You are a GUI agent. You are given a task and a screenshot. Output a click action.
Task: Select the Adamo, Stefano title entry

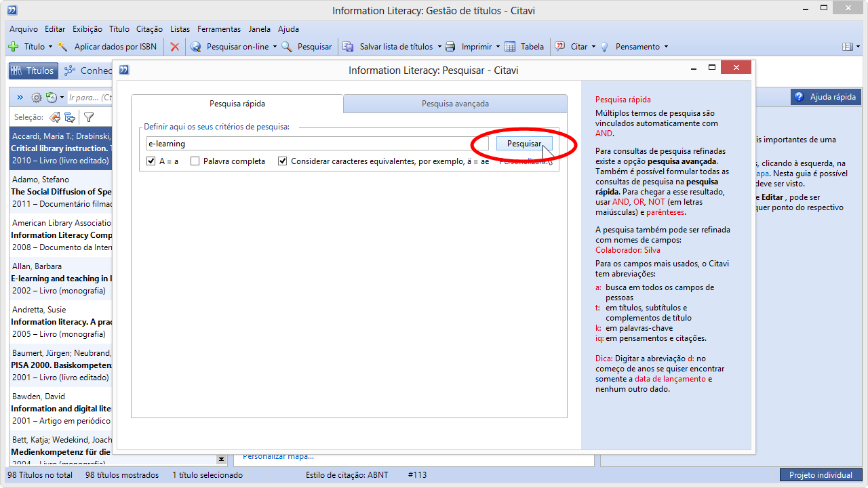pos(60,192)
